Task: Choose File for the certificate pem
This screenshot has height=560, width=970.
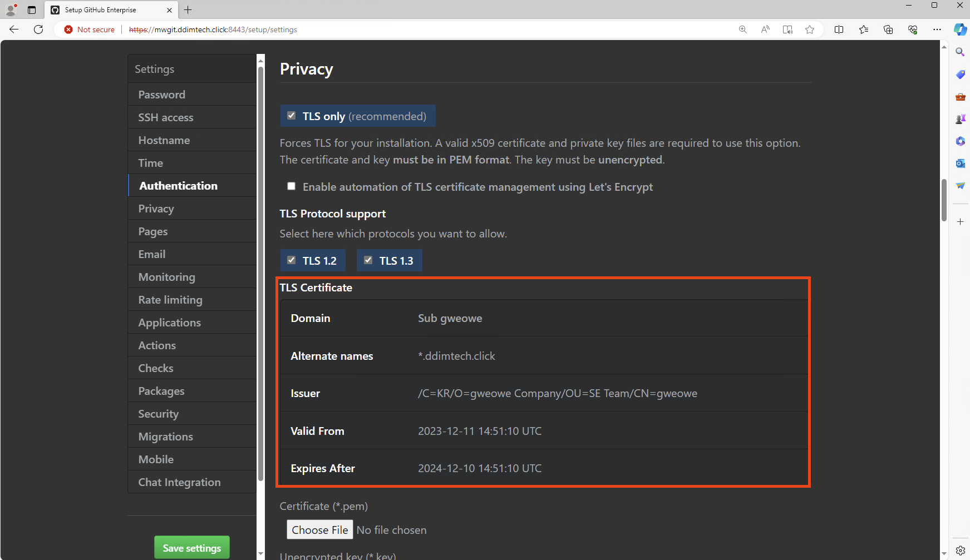Action: (320, 530)
